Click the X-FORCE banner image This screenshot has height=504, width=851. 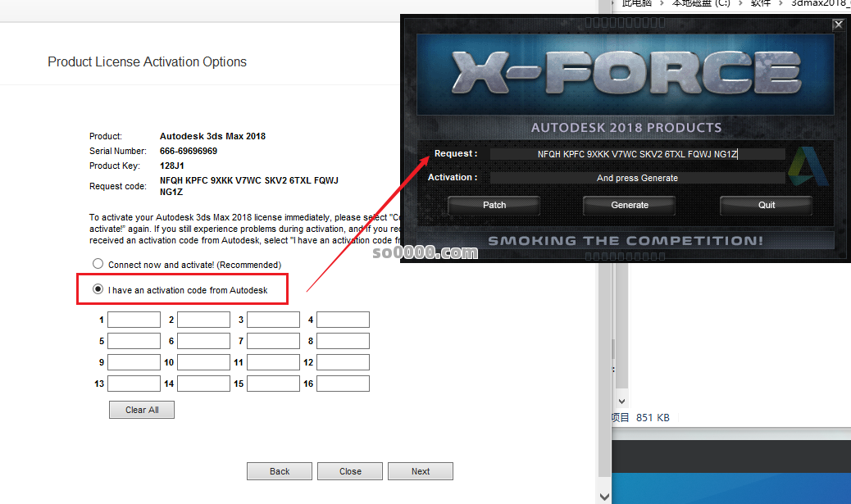pyautogui.click(x=626, y=75)
